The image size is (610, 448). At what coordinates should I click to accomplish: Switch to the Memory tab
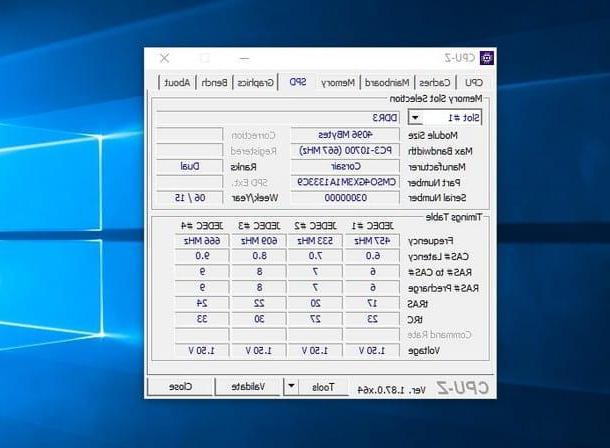point(338,82)
